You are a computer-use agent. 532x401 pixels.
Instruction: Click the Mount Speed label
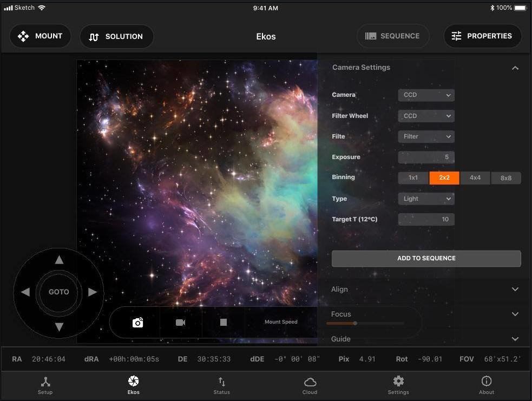(281, 322)
